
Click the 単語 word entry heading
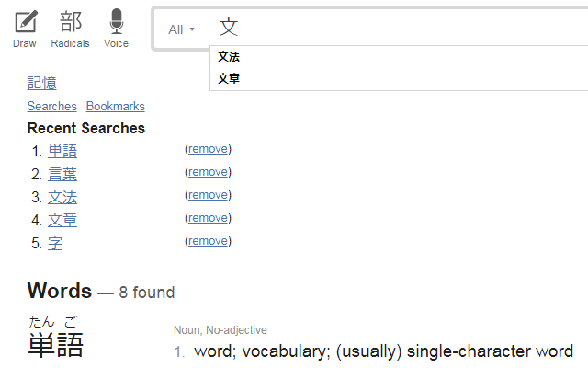(x=55, y=344)
